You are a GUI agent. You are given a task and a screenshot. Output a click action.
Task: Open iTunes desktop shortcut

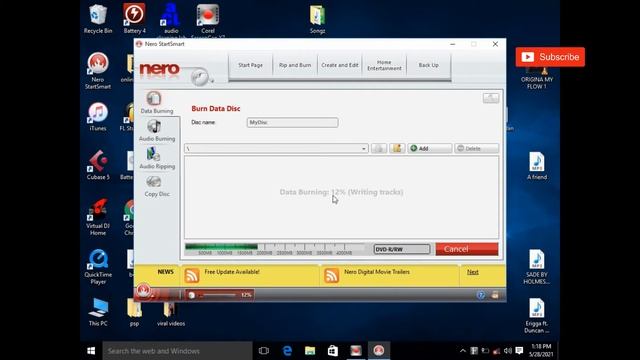click(x=98, y=117)
